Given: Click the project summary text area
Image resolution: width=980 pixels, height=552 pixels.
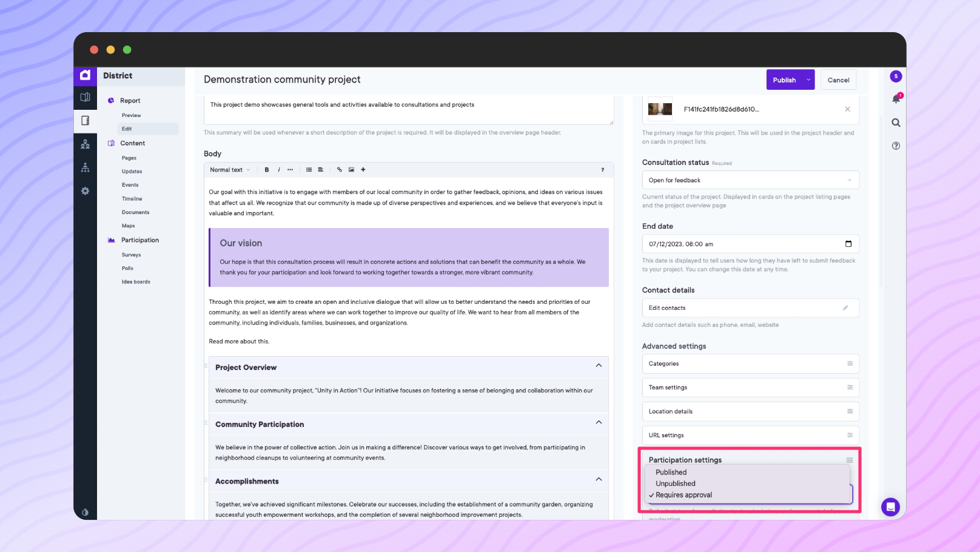Looking at the screenshot, I should [409, 110].
